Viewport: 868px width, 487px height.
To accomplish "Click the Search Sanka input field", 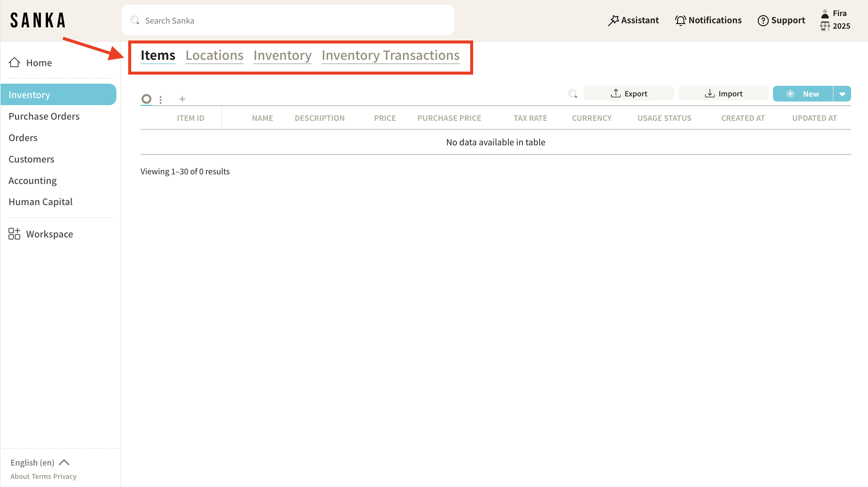I will tap(288, 21).
